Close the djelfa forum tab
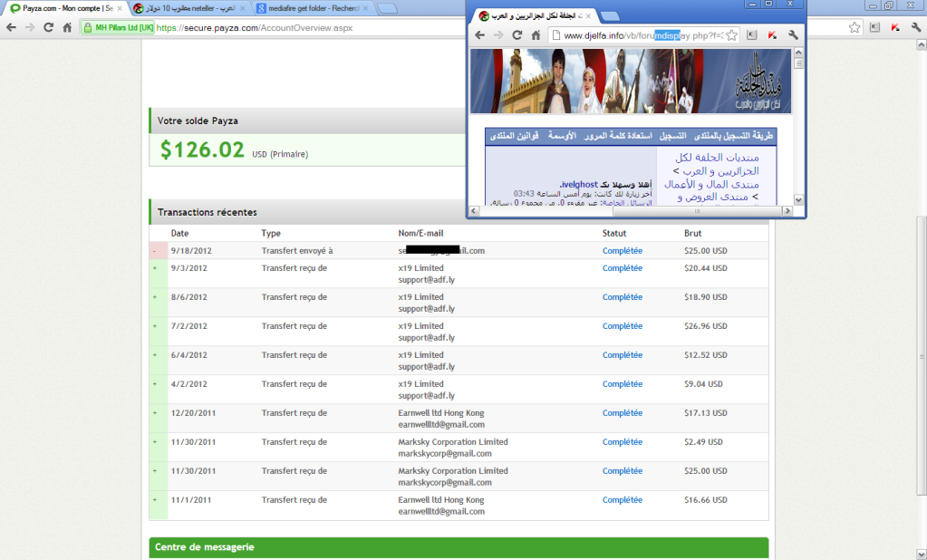The height and width of the screenshot is (560, 927). [x=588, y=16]
